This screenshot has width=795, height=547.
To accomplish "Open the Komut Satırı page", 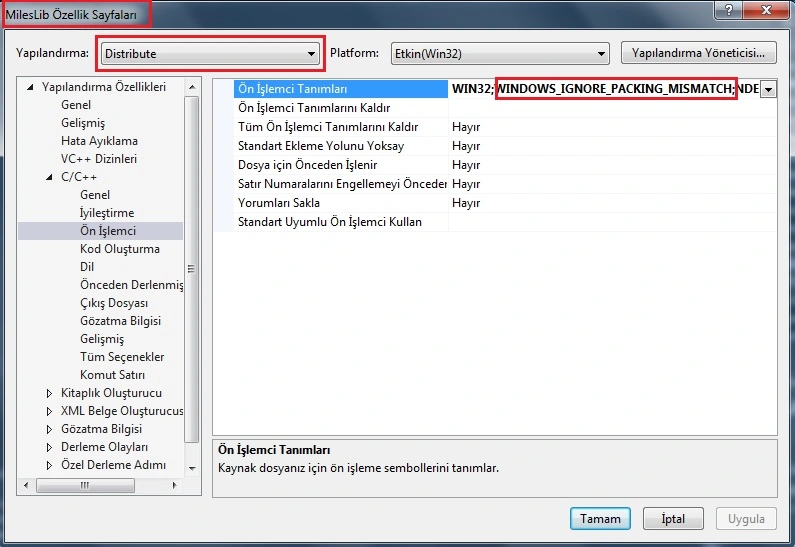I will (x=112, y=375).
